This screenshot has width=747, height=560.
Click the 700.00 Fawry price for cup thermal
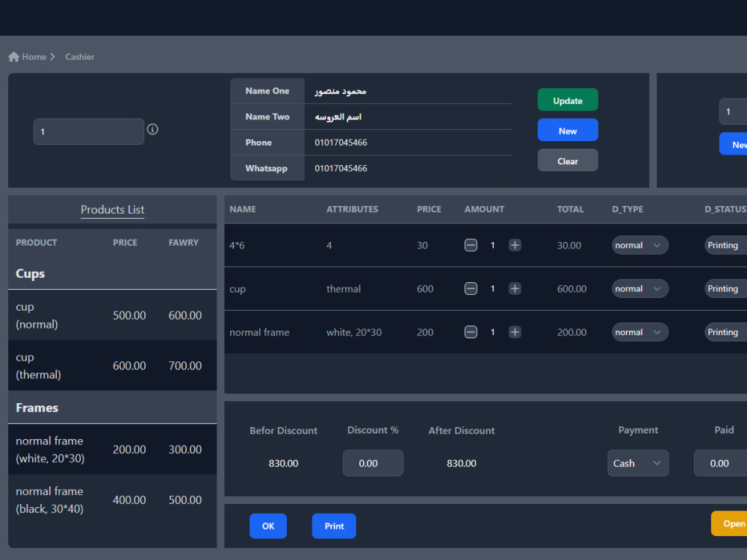click(x=185, y=366)
